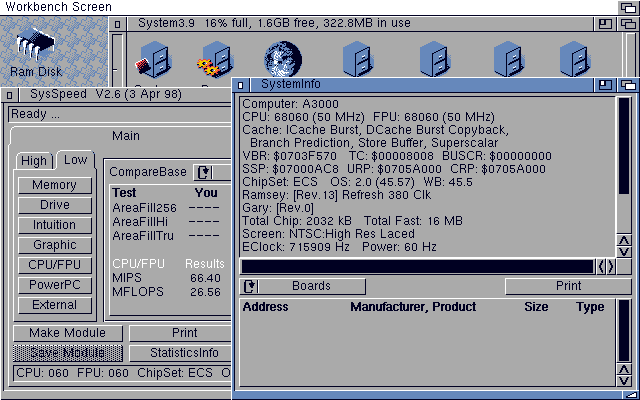Click the SystemInfo horizontal scrollbar track

click(417, 266)
